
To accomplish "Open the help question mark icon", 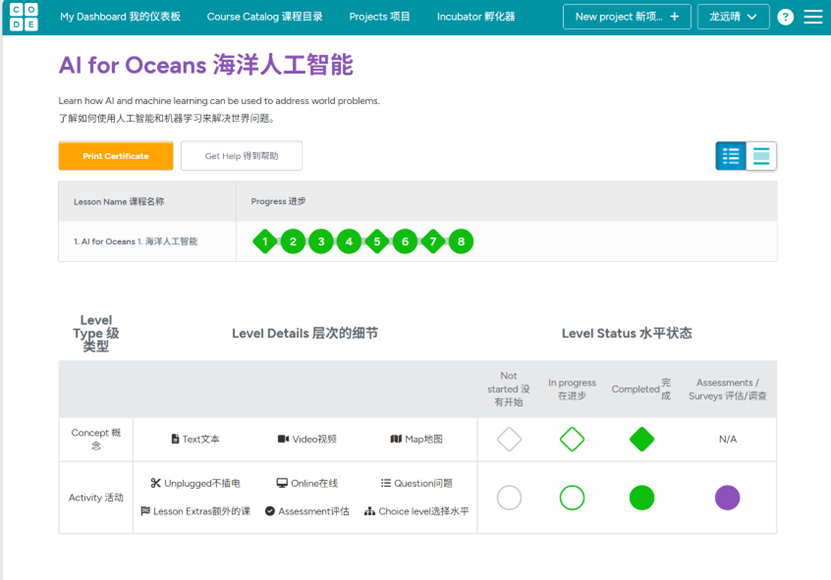I will [x=785, y=17].
